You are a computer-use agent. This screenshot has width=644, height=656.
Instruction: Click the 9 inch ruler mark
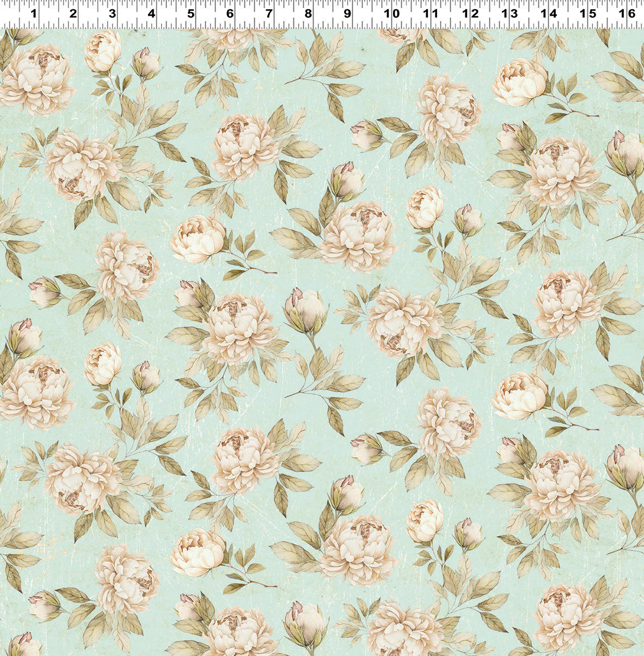click(347, 13)
